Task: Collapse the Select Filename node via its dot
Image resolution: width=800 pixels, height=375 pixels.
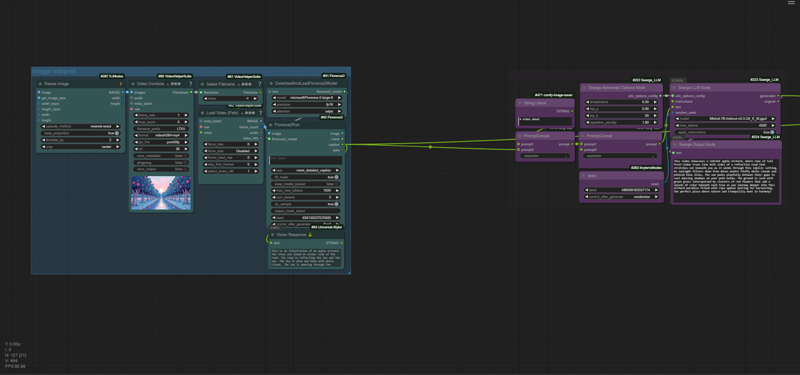Action: tap(202, 84)
